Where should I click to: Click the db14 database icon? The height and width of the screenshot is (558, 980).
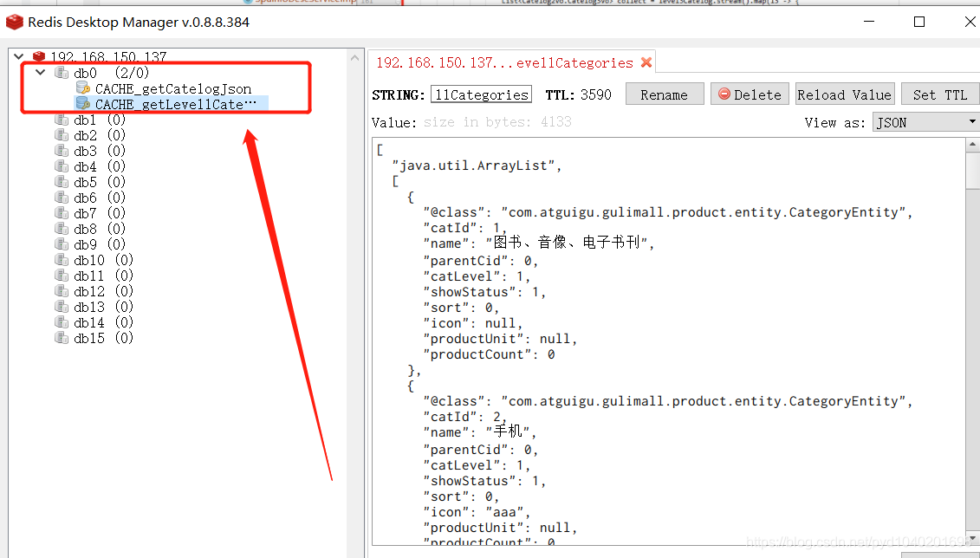(62, 322)
